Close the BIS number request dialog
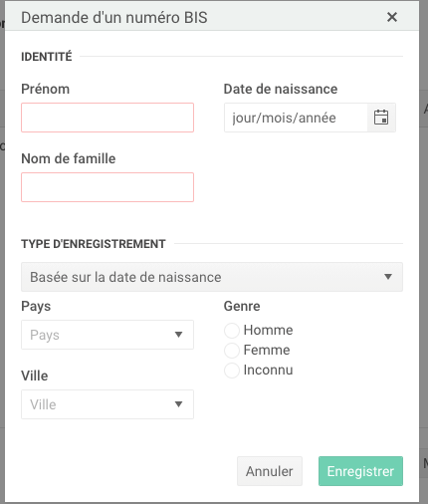 point(392,17)
